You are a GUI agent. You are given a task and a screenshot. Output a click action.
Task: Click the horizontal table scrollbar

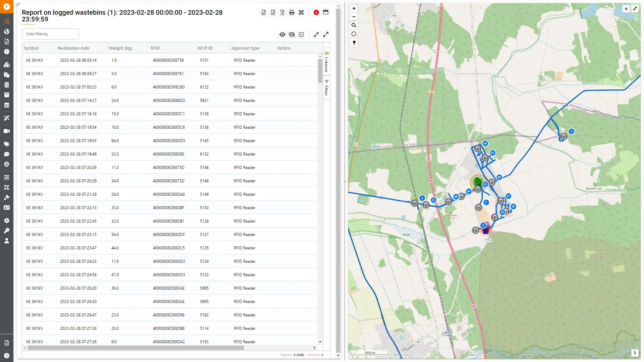coord(136,348)
